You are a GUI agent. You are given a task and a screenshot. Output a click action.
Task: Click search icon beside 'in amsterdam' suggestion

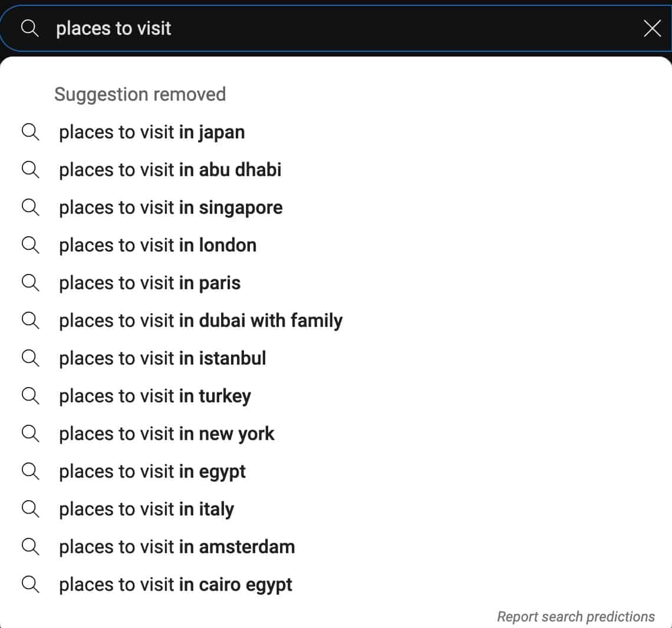(31, 547)
